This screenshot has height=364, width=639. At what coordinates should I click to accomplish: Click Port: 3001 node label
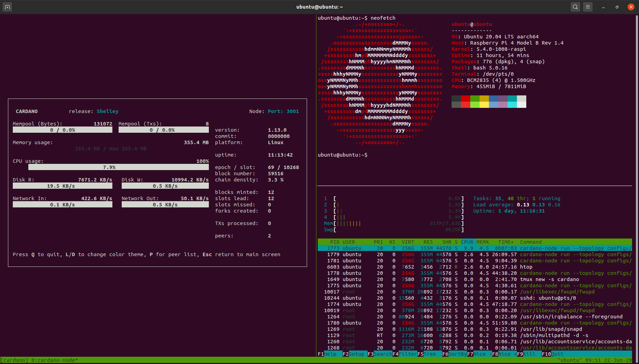pos(283,111)
